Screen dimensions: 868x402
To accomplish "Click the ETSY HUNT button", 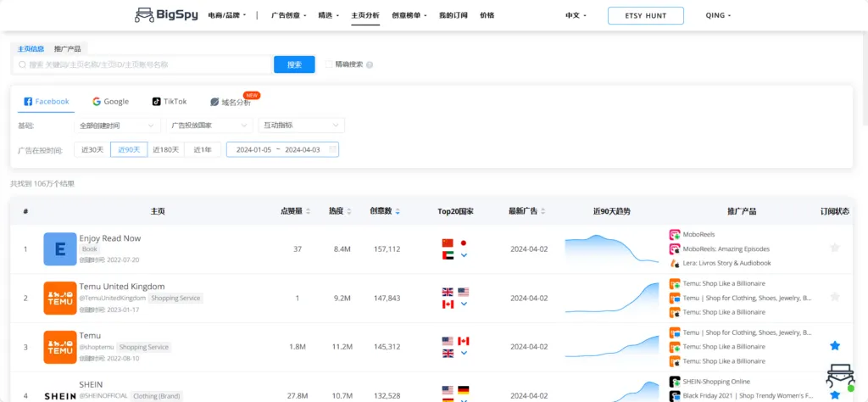I will click(645, 15).
